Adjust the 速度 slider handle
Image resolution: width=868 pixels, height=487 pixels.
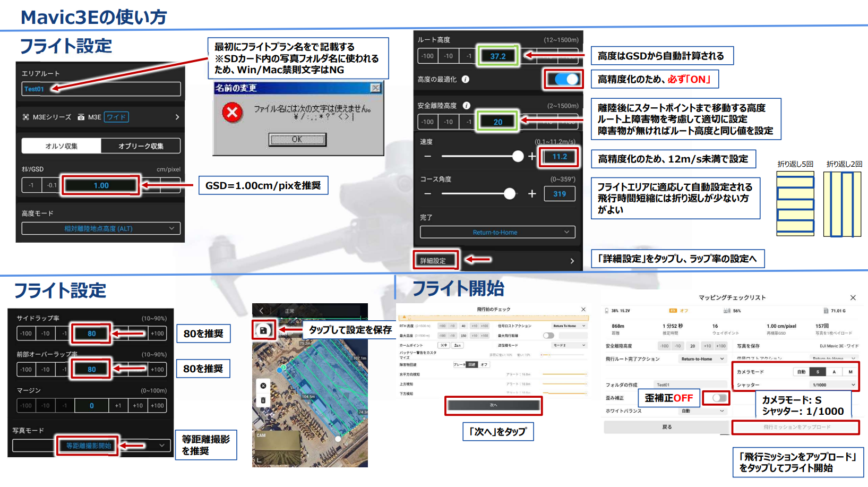[x=518, y=156]
